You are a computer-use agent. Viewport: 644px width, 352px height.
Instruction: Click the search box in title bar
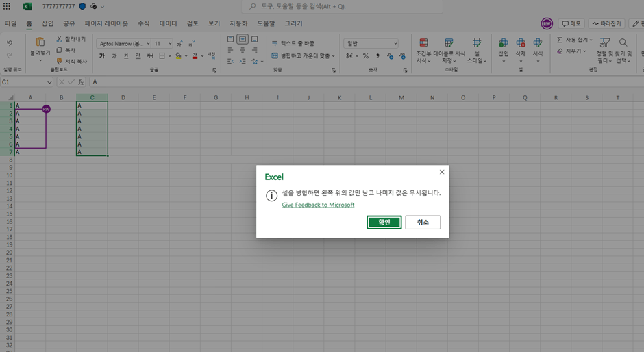pyautogui.click(x=342, y=6)
